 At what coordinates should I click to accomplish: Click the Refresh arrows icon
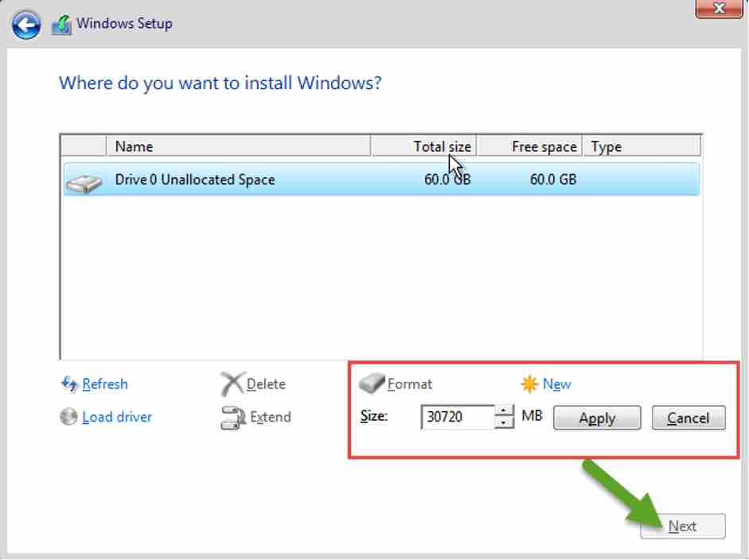pos(69,384)
